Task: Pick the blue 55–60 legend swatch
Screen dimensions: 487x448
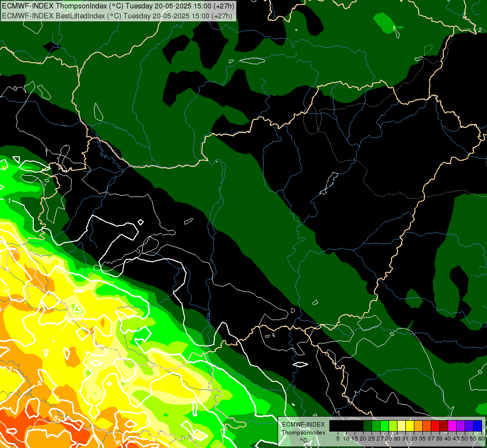Action: (478, 426)
